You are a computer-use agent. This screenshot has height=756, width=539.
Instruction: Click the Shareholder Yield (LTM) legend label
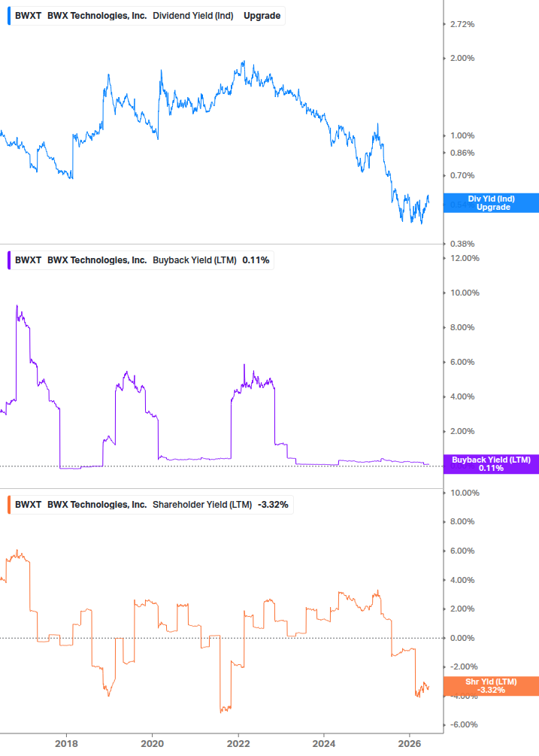(202, 504)
